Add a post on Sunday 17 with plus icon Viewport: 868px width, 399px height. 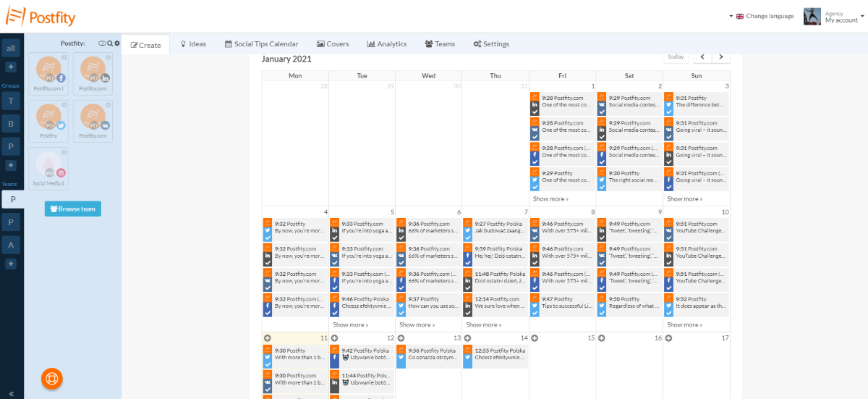668,338
